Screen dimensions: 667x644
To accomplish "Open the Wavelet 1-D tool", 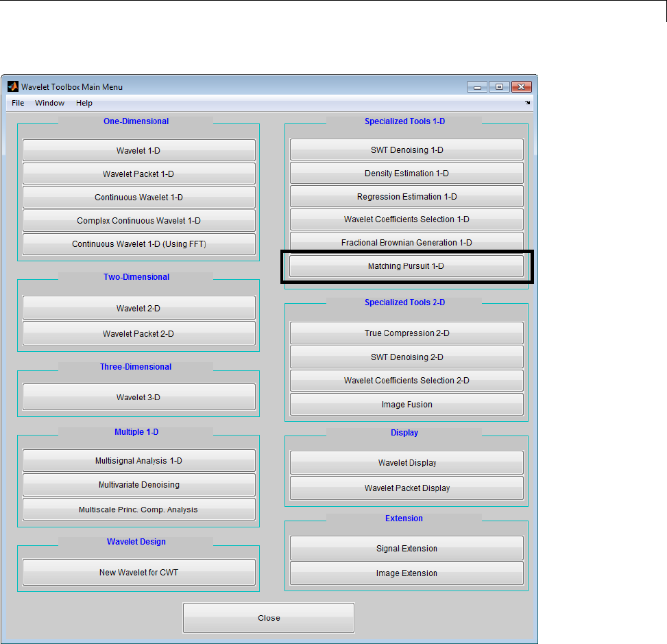I will pos(138,150).
